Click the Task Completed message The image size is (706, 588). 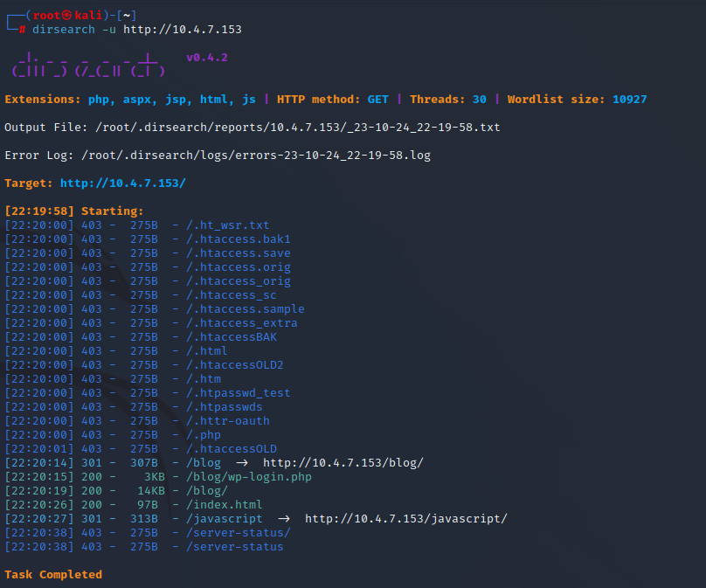(53, 575)
